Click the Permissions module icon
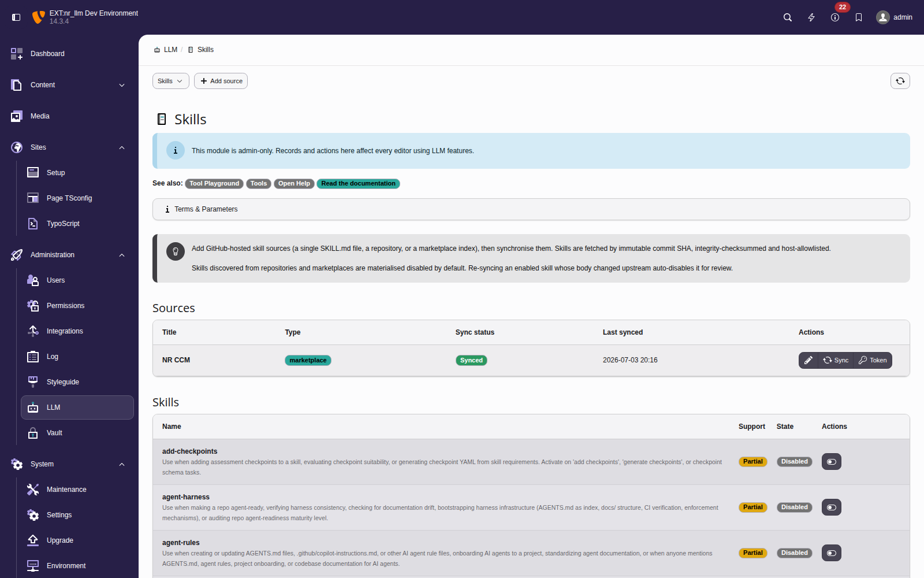924x578 pixels. [33, 306]
